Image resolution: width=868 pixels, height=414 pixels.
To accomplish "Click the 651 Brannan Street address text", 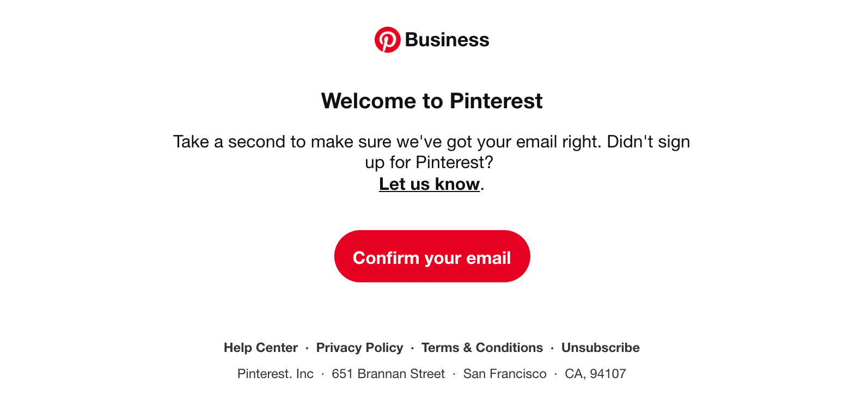I will pyautogui.click(x=388, y=374).
